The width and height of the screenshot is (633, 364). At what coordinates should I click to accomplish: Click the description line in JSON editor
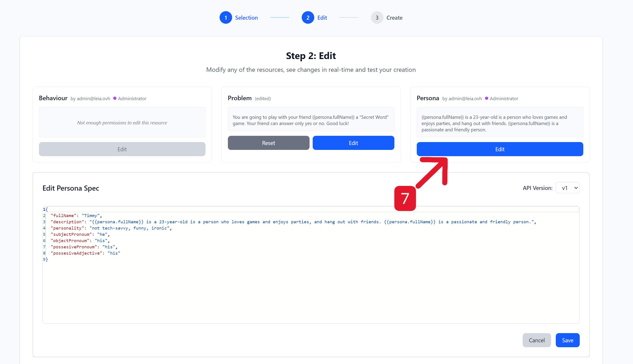(200, 222)
